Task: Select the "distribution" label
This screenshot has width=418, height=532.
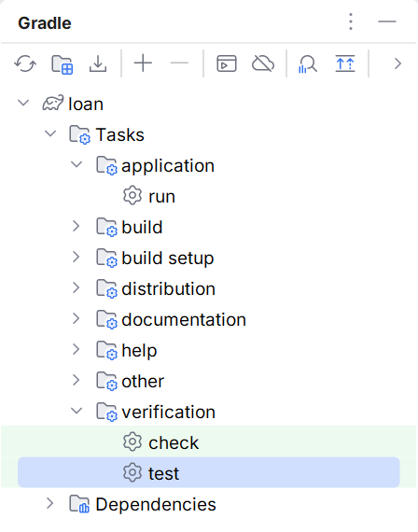Action: (x=168, y=288)
